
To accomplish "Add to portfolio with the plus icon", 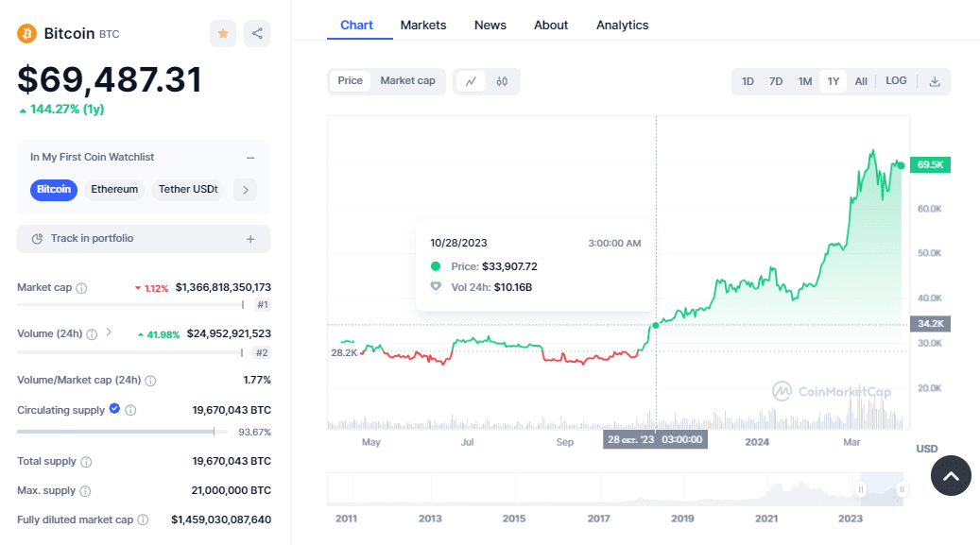I will 250,239.
